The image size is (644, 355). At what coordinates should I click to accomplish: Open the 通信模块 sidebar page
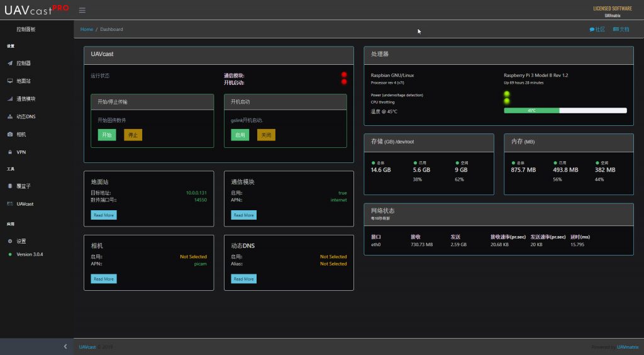point(26,99)
